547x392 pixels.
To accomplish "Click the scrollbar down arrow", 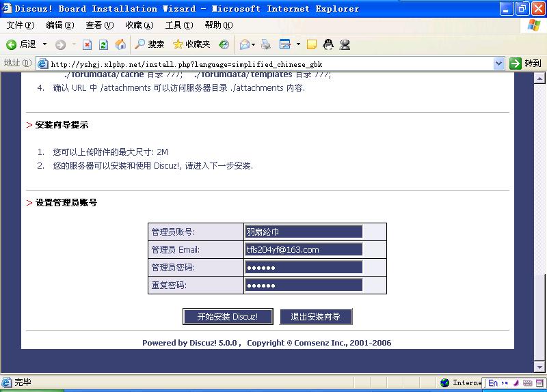I will (x=539, y=367).
